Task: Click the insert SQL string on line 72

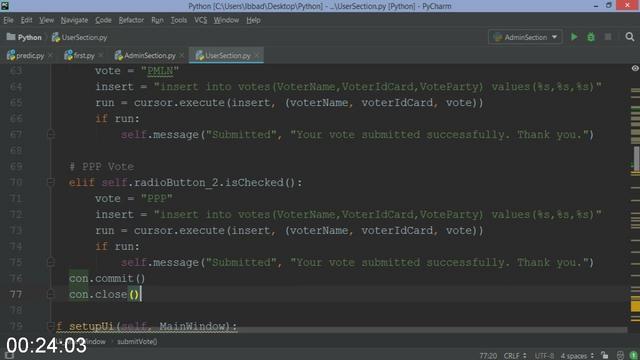Action: pyautogui.click(x=377, y=214)
